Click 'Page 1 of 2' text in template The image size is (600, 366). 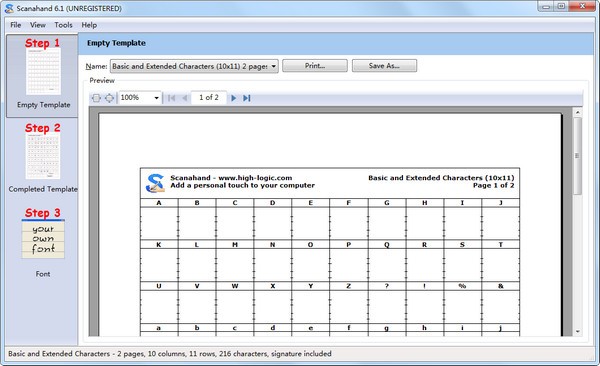pos(494,185)
